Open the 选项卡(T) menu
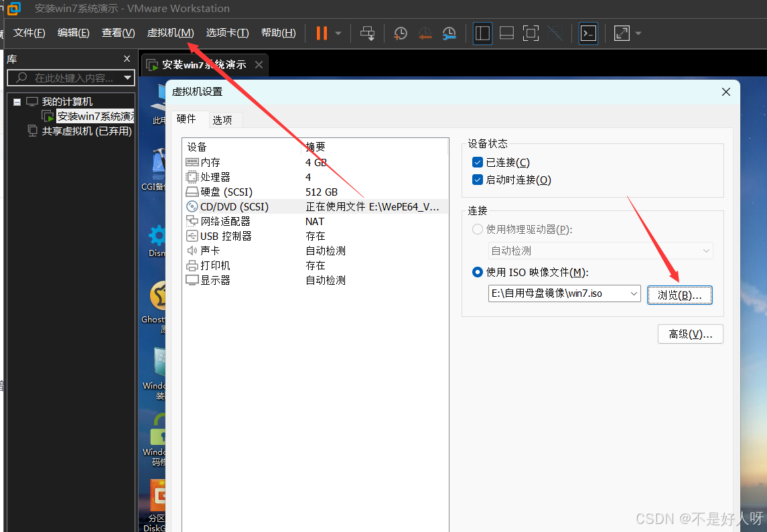Screen dimensions: 767x532 tap(227, 33)
